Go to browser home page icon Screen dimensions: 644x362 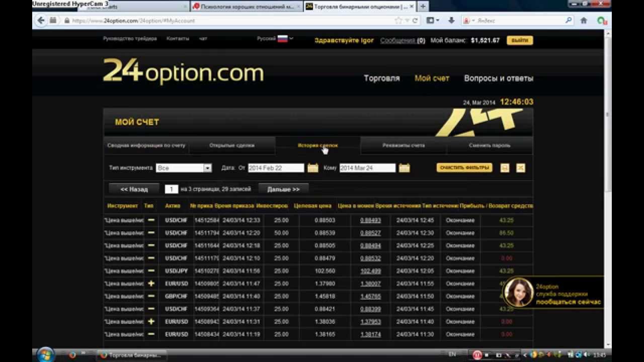tap(584, 21)
